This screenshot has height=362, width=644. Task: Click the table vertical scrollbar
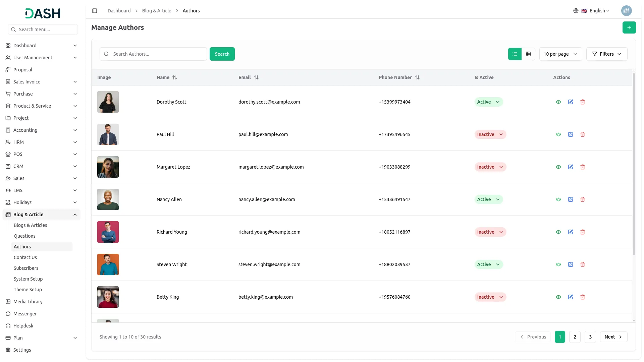point(634,164)
